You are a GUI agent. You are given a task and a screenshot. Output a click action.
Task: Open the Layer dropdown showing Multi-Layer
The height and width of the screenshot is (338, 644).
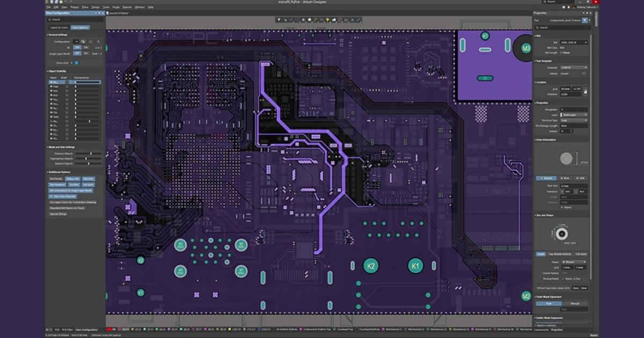pos(574,115)
